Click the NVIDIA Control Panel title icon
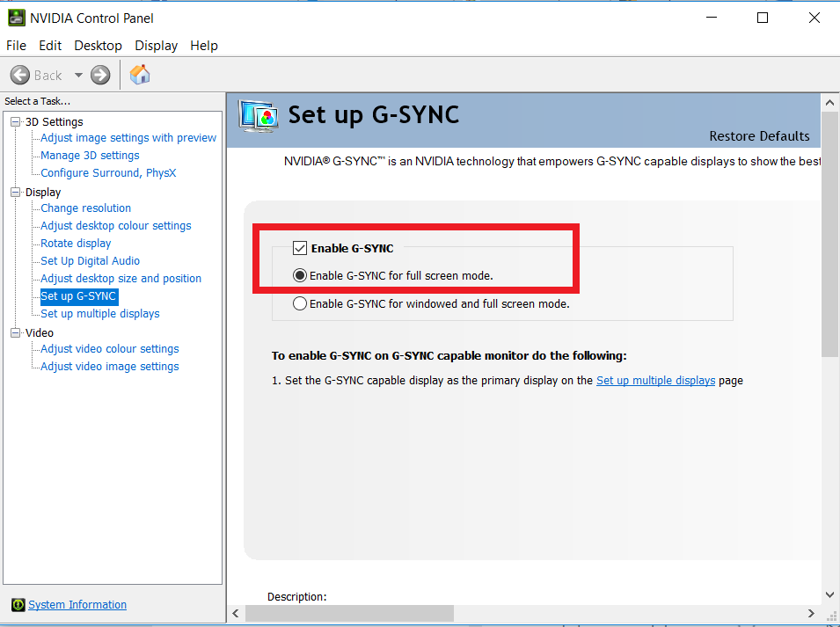The image size is (840, 627). click(x=16, y=18)
